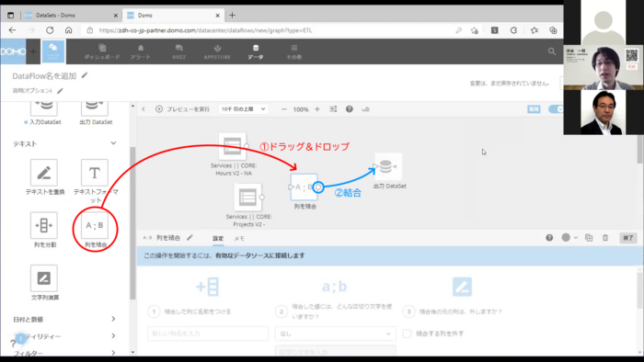Check 結合する列を外す checkbox
Viewport: 644px width, 362px height.
(x=407, y=334)
